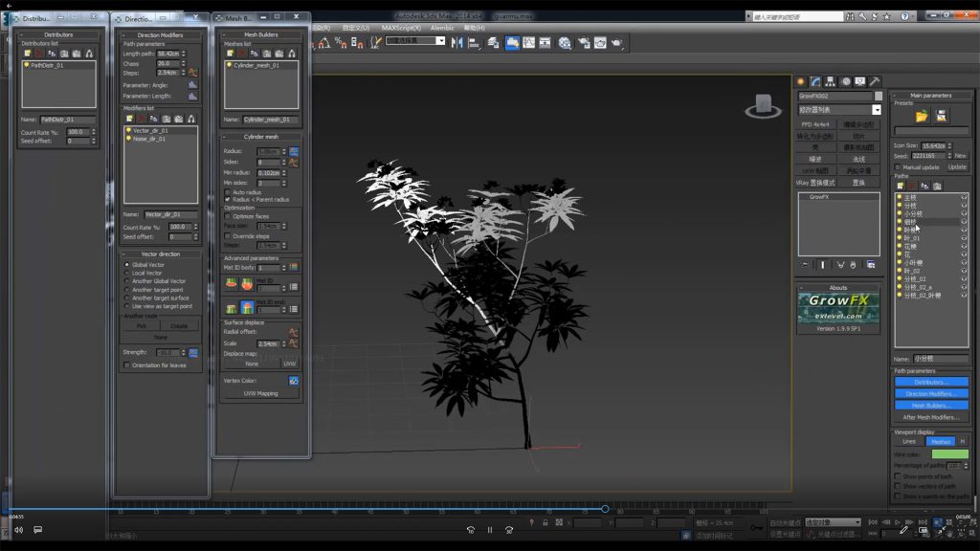
Task: Open the Alembic menu
Action: pos(442,28)
